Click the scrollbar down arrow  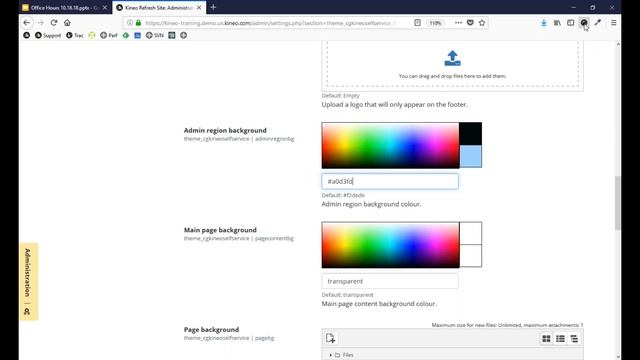pyautogui.click(x=618, y=356)
